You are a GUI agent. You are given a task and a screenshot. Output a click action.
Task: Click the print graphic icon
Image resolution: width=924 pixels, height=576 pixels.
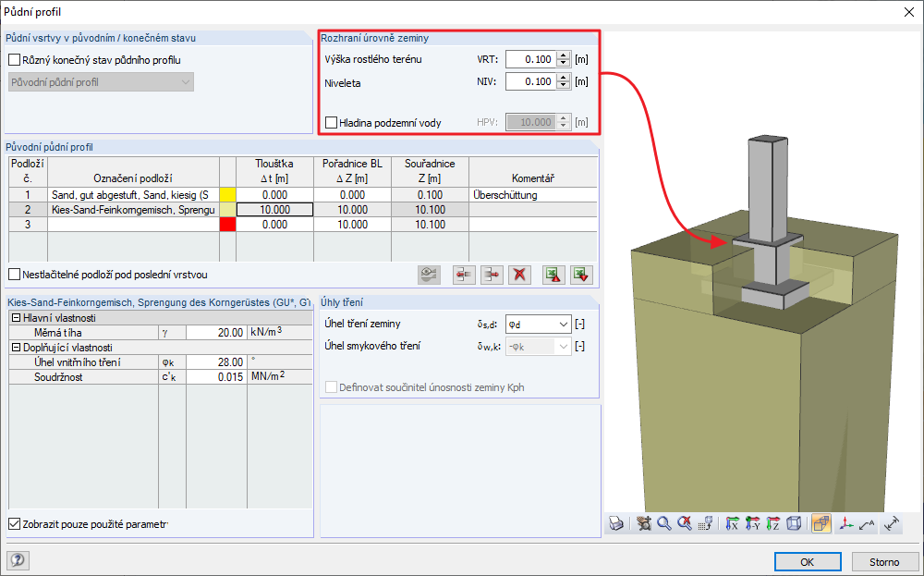pos(616,523)
